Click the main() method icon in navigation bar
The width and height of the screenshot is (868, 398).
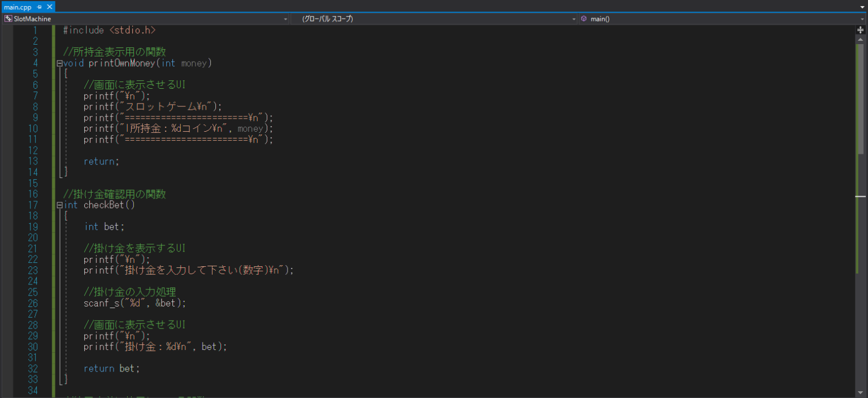584,19
